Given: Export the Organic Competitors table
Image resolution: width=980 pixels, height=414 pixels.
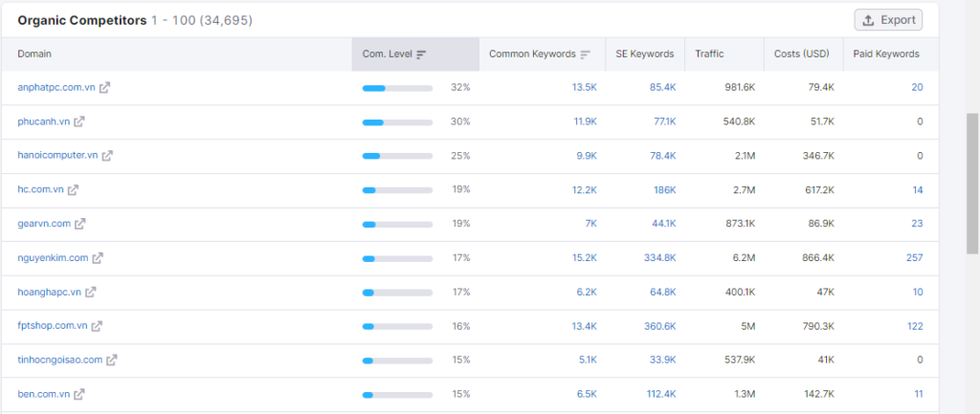Looking at the screenshot, I should [x=886, y=20].
